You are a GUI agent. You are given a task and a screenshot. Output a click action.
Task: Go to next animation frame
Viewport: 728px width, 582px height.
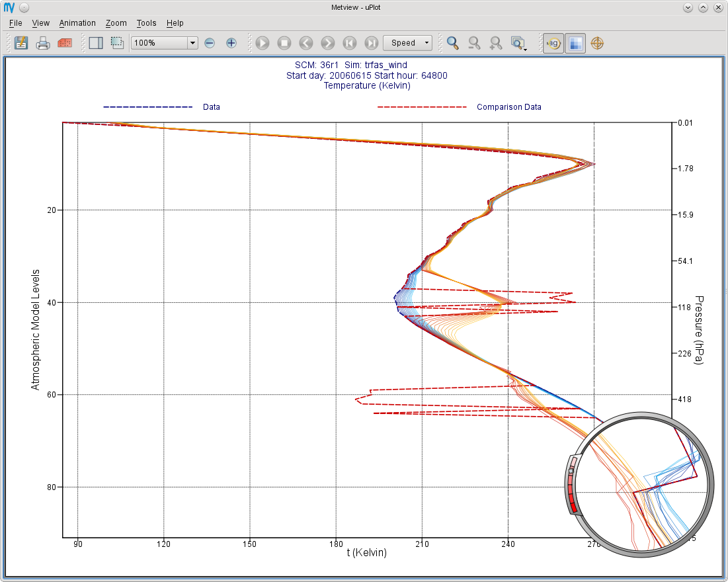[328, 43]
